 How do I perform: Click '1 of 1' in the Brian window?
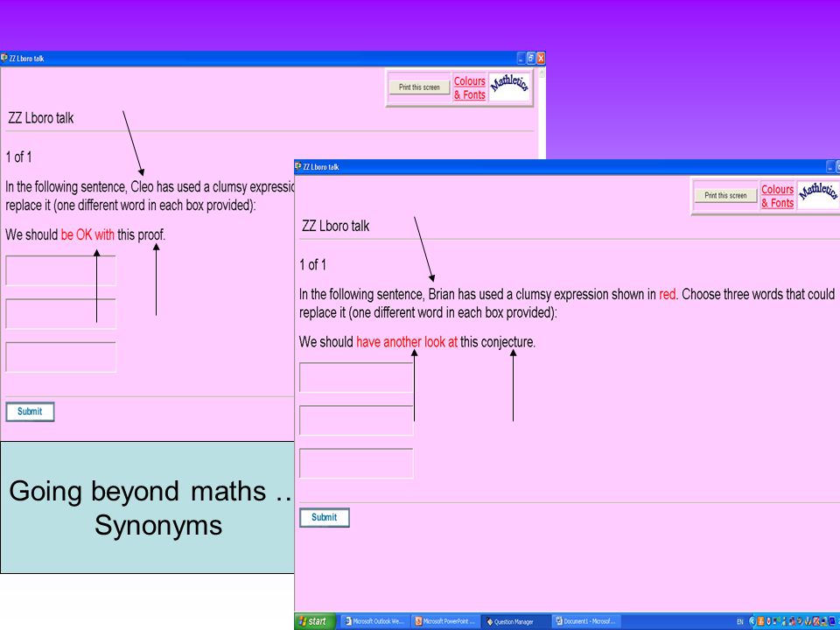click(x=313, y=264)
